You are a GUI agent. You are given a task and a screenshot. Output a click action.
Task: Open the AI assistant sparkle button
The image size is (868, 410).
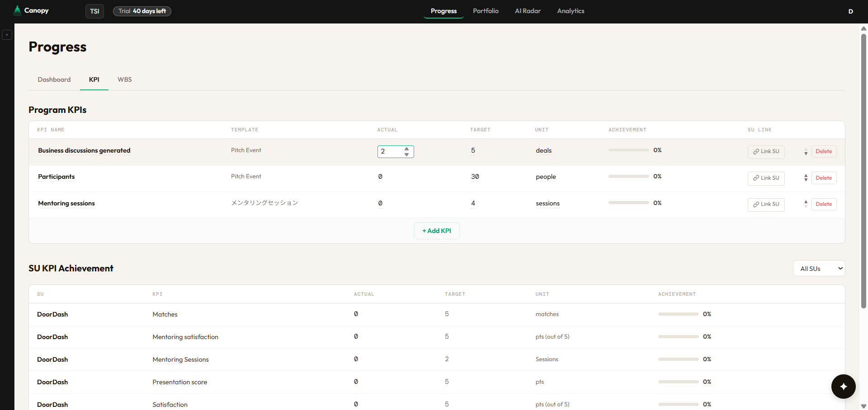click(843, 387)
